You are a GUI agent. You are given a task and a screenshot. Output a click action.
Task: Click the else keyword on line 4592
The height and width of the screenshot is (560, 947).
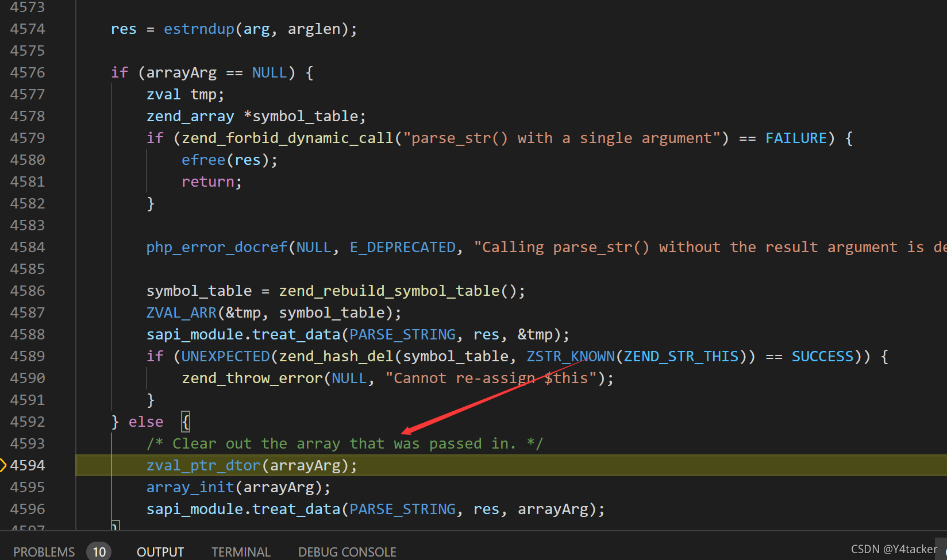click(146, 422)
